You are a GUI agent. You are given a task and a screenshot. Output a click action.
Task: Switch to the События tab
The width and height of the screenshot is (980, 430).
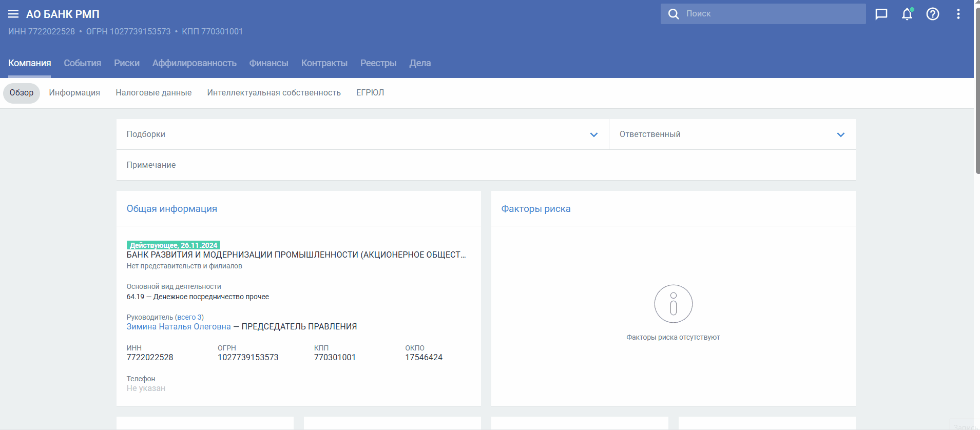click(x=82, y=63)
